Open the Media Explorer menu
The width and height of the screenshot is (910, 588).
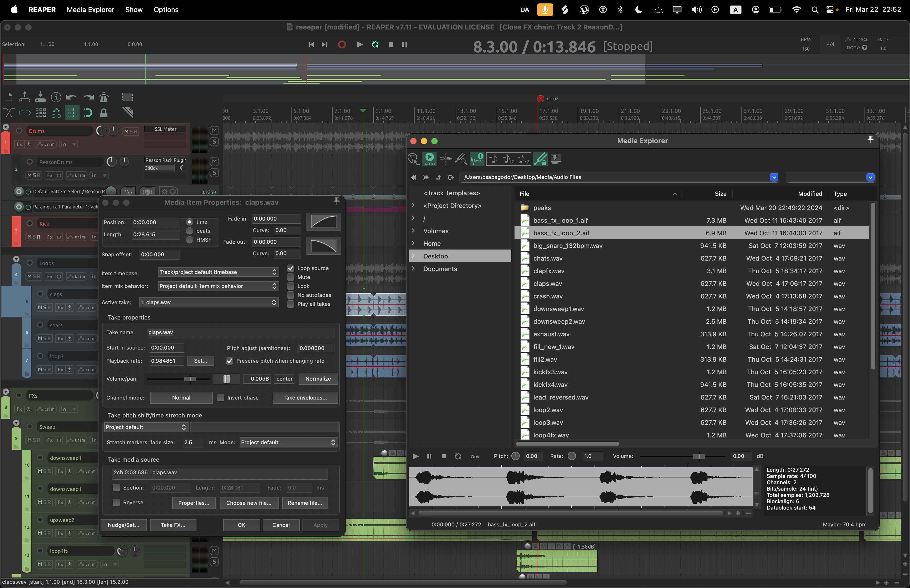pyautogui.click(x=91, y=9)
